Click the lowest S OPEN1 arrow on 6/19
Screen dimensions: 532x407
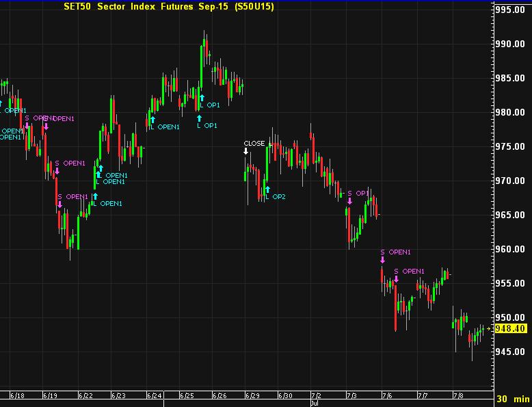pyautogui.click(x=59, y=204)
